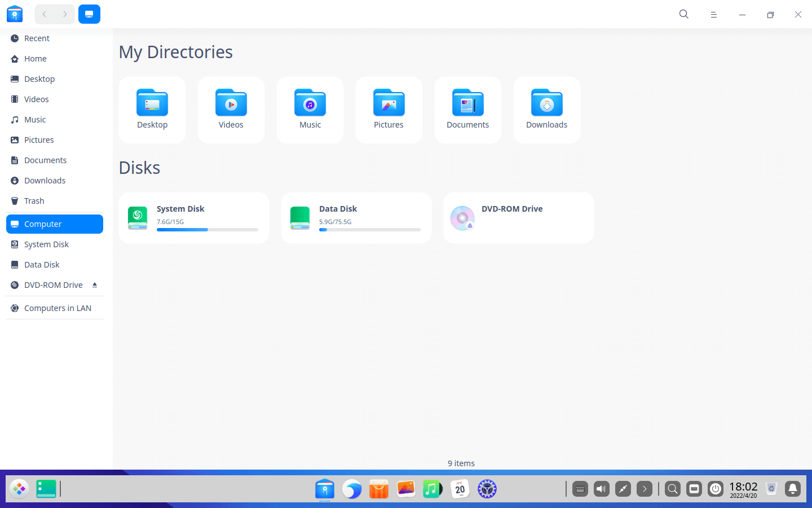Open the DVD-ROM Drive tile
This screenshot has width=812, height=508.
coord(518,218)
